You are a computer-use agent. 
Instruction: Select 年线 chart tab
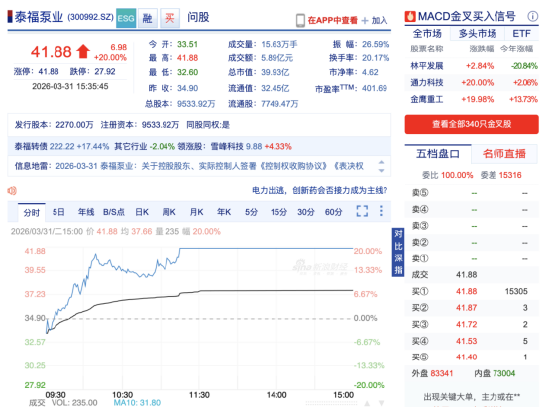pyautogui.click(x=86, y=212)
